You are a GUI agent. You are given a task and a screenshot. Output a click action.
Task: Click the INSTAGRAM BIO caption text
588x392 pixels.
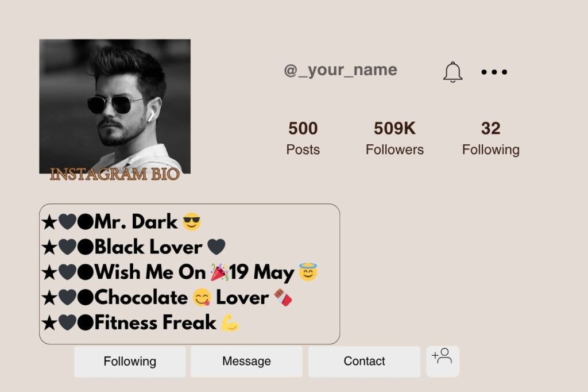(x=115, y=174)
